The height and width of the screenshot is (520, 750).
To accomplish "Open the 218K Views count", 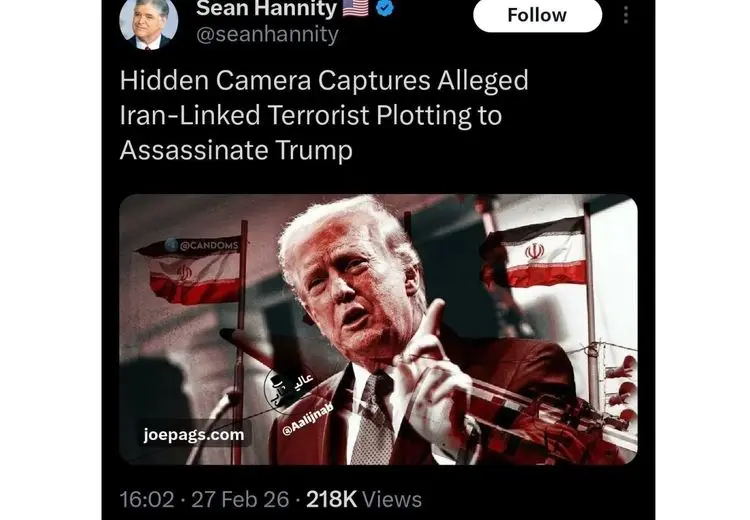I will tap(364, 499).
